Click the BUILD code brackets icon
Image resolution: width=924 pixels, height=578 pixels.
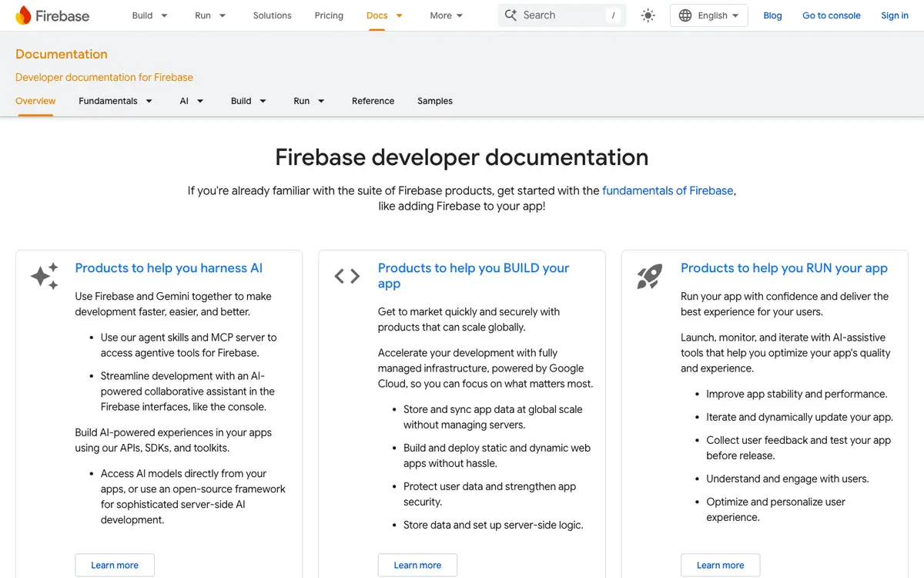pyautogui.click(x=347, y=276)
